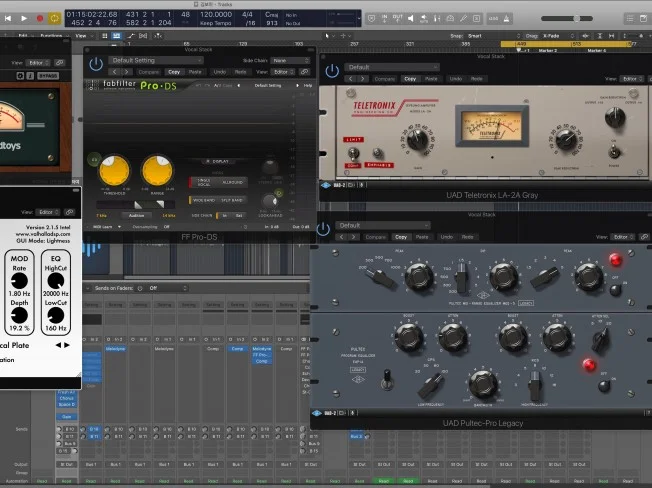Click the pencil icon in control bar
The image size is (652, 488).
click(463, 18)
